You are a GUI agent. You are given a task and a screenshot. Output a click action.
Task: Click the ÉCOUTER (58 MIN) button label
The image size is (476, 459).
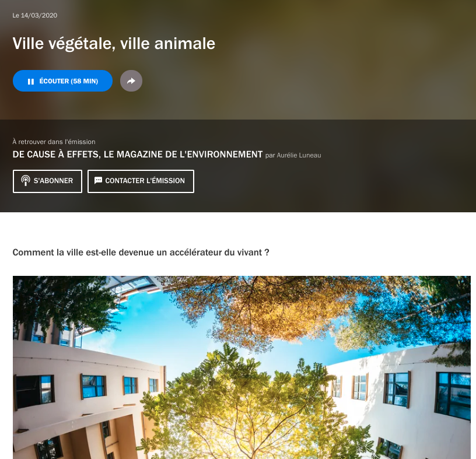pos(69,81)
